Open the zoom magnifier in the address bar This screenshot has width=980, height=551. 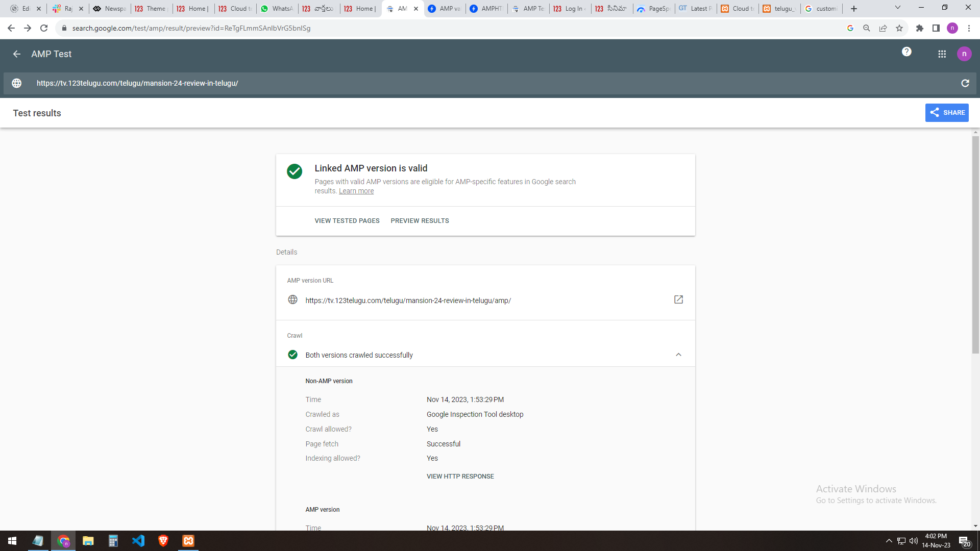[867, 28]
